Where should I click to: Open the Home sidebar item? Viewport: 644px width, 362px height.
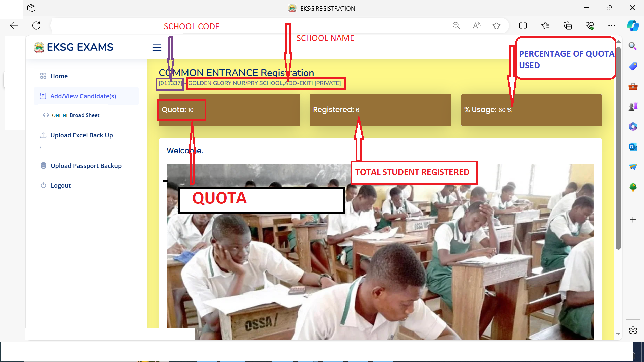pyautogui.click(x=59, y=76)
